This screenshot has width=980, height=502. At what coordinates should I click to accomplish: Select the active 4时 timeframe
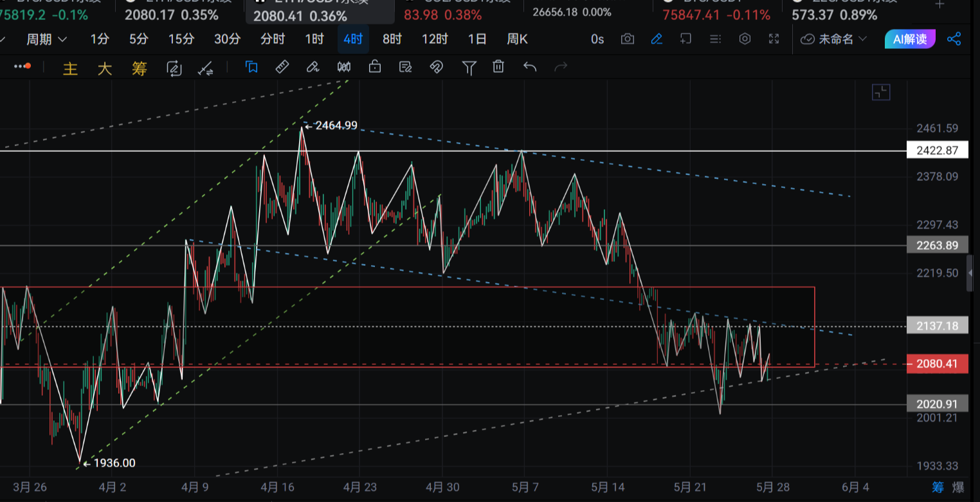click(353, 39)
